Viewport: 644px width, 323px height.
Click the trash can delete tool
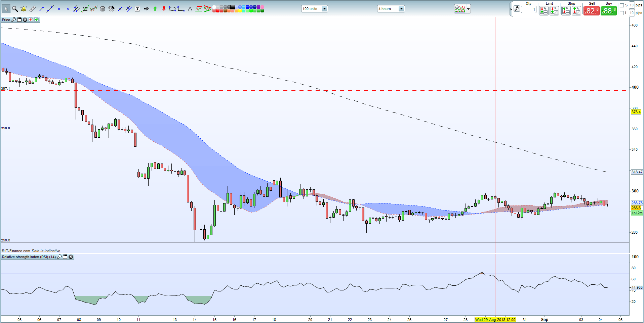point(103,9)
